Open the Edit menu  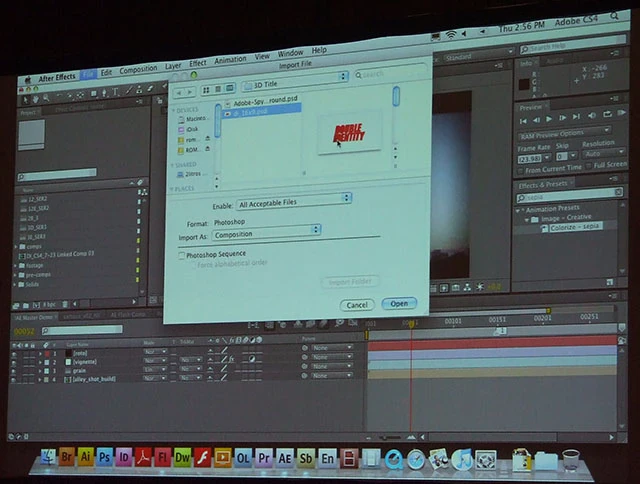click(106, 72)
